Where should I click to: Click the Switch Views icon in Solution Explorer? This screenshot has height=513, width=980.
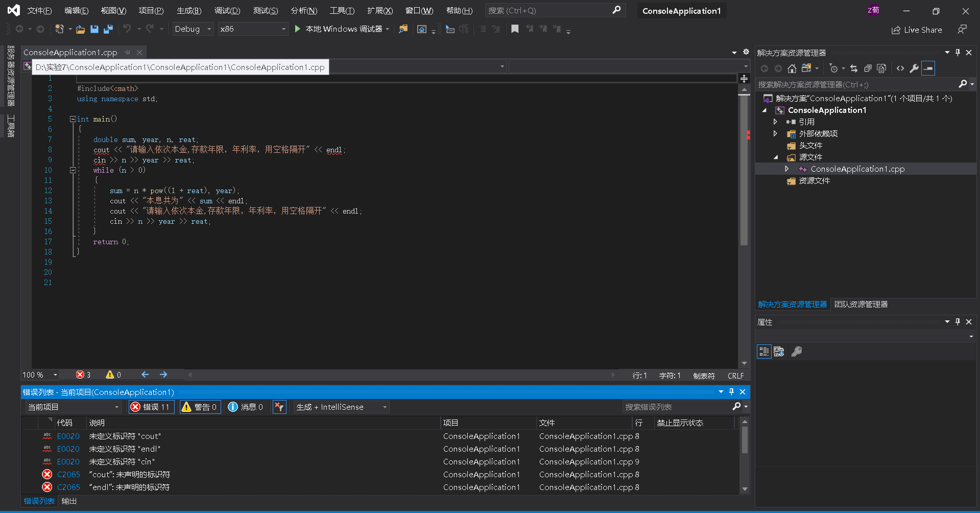tap(807, 68)
